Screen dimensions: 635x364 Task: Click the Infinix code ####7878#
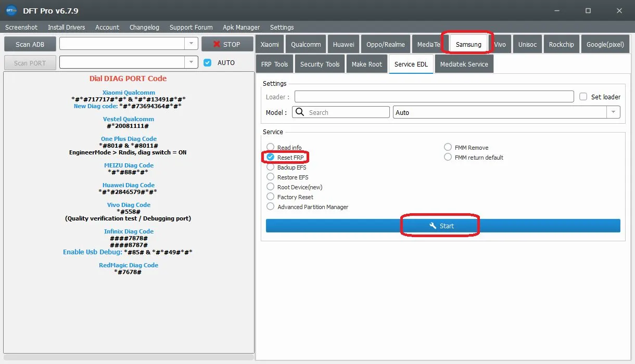[129, 238]
